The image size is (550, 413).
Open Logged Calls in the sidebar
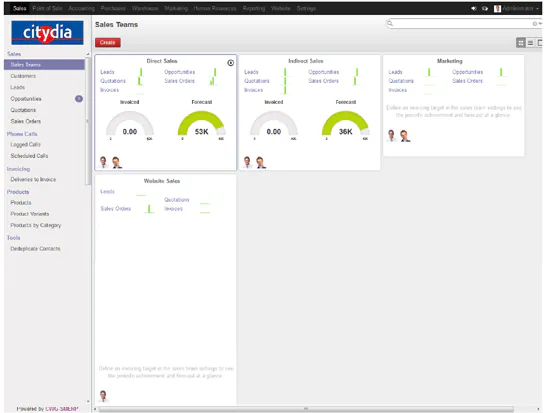click(x=25, y=144)
